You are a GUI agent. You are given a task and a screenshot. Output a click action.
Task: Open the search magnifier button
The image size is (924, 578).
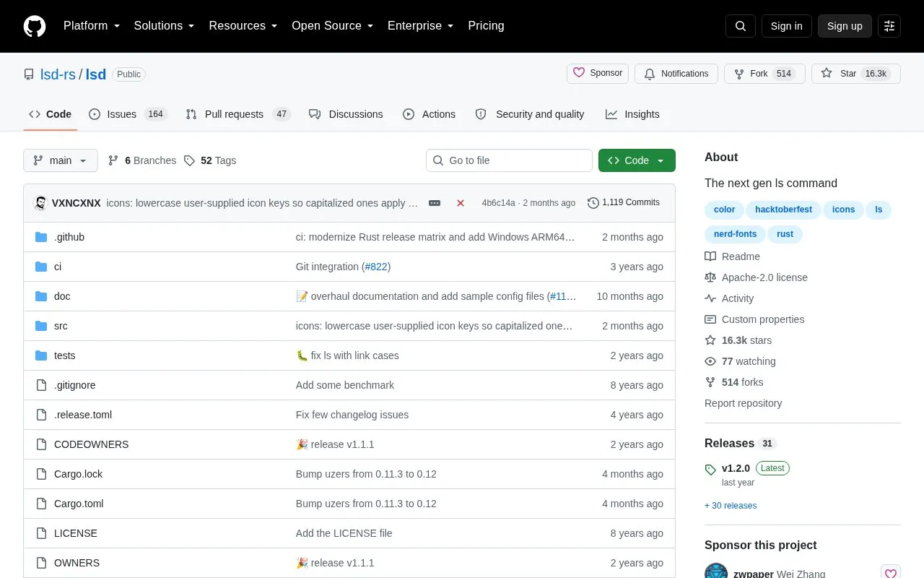tap(741, 26)
